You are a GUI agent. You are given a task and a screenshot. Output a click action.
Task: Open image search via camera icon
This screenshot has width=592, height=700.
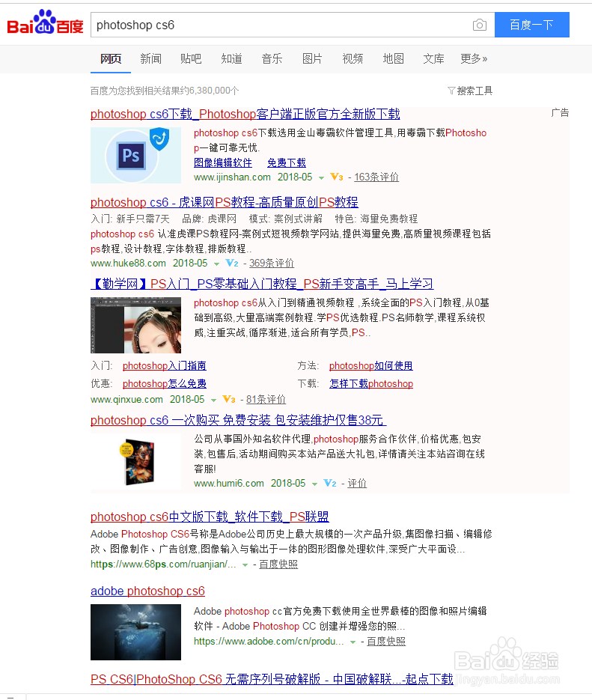[480, 25]
